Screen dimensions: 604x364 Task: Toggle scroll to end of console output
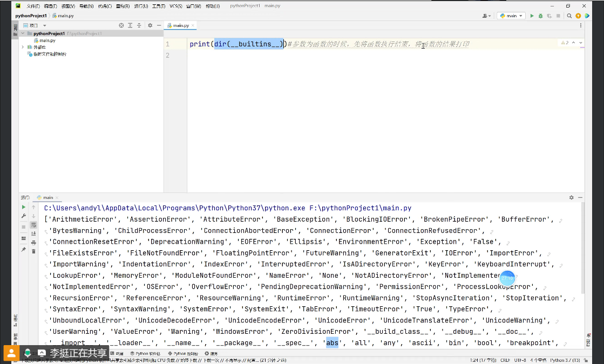[33, 233]
